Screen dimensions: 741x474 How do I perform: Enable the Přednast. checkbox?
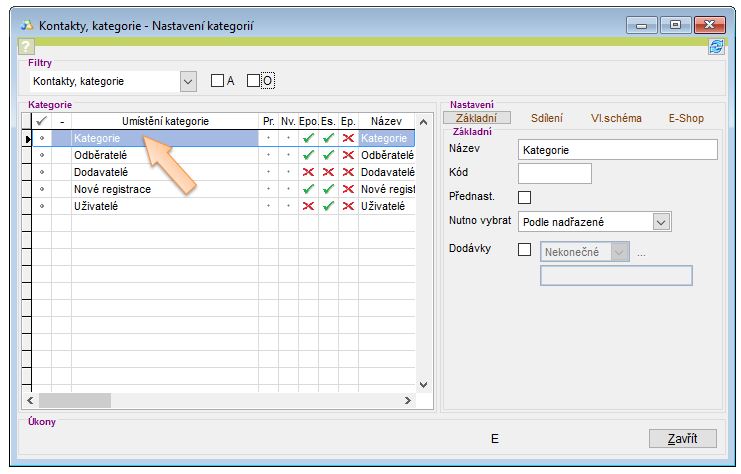(524, 197)
